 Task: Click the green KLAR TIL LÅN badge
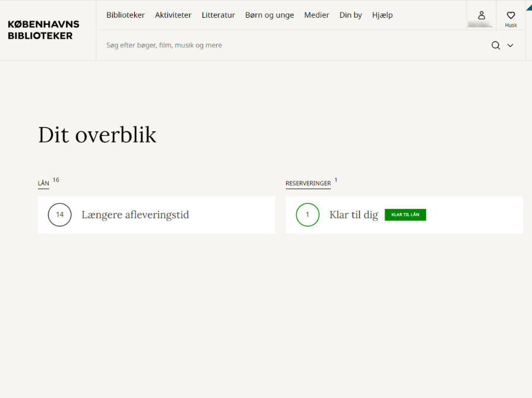(x=405, y=215)
